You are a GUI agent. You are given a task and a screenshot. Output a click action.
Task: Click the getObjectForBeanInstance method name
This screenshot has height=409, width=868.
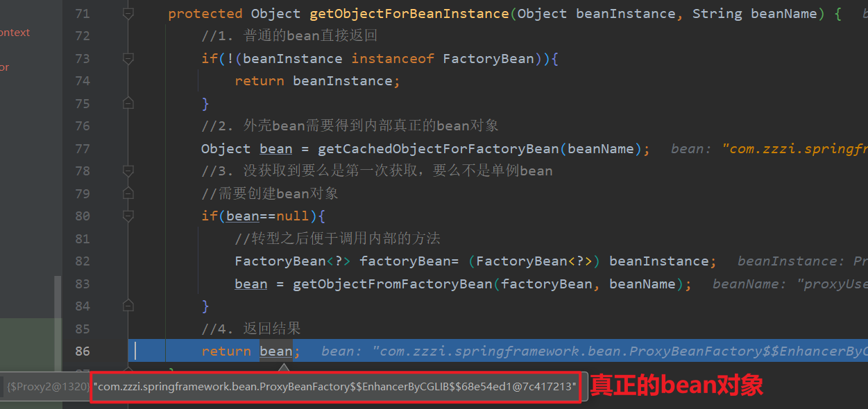coord(409,13)
